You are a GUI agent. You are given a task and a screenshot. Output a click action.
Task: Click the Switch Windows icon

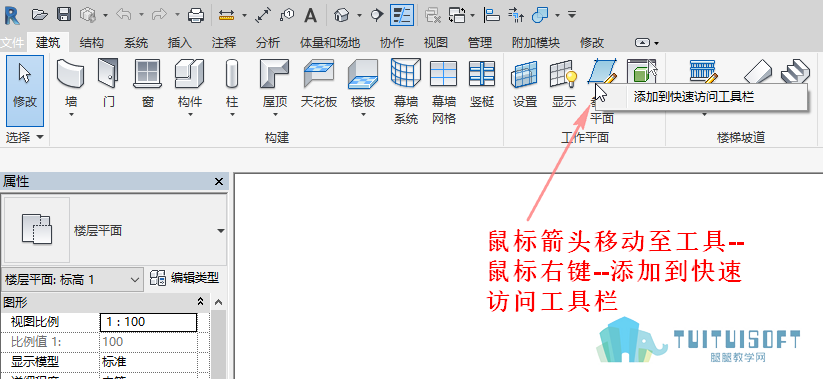pos(457,16)
